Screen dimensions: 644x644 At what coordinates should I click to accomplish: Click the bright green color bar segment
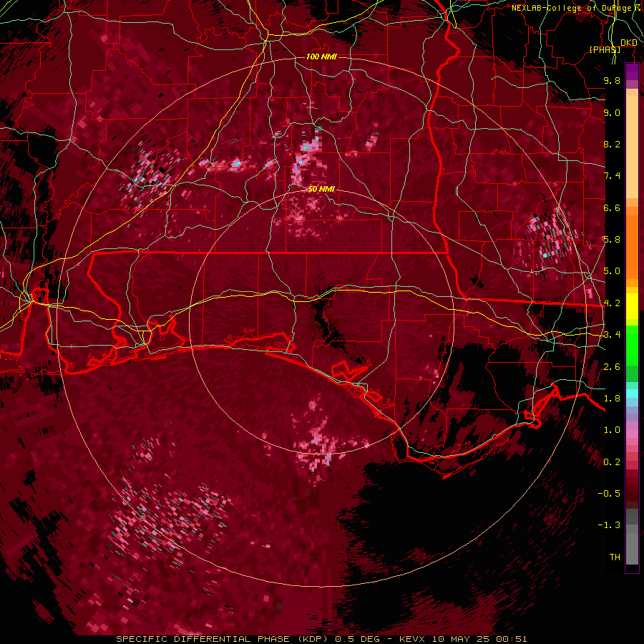pyautogui.click(x=632, y=346)
